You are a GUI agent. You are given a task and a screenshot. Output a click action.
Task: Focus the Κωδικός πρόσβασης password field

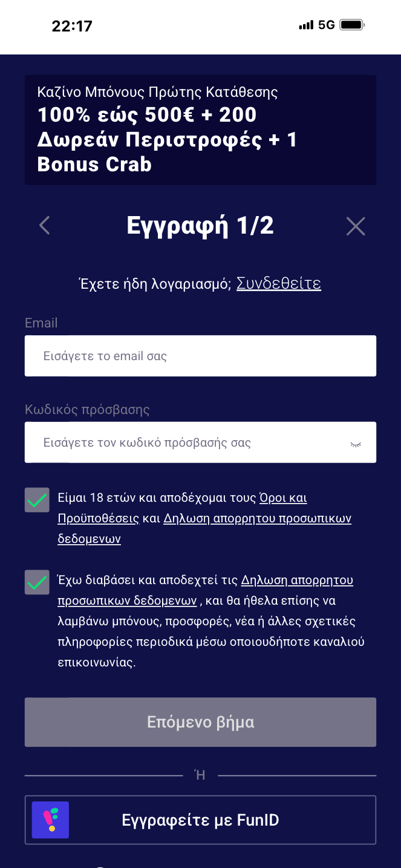click(x=187, y=442)
